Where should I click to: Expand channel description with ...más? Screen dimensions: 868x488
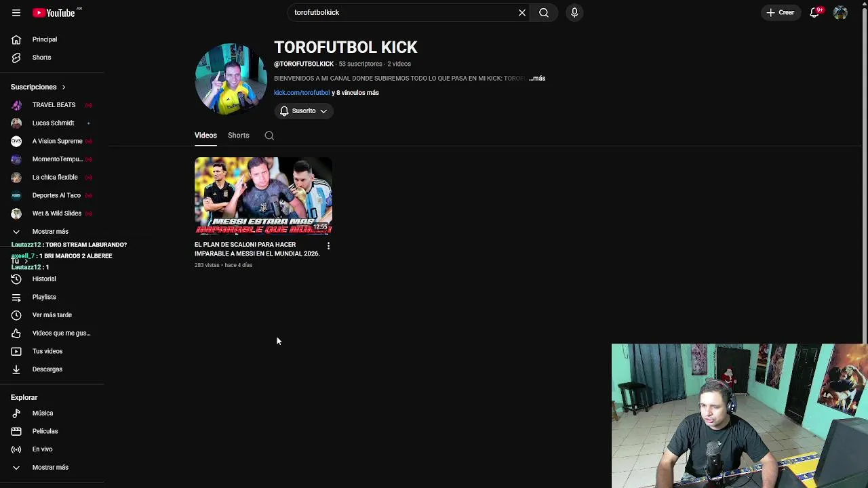point(537,79)
